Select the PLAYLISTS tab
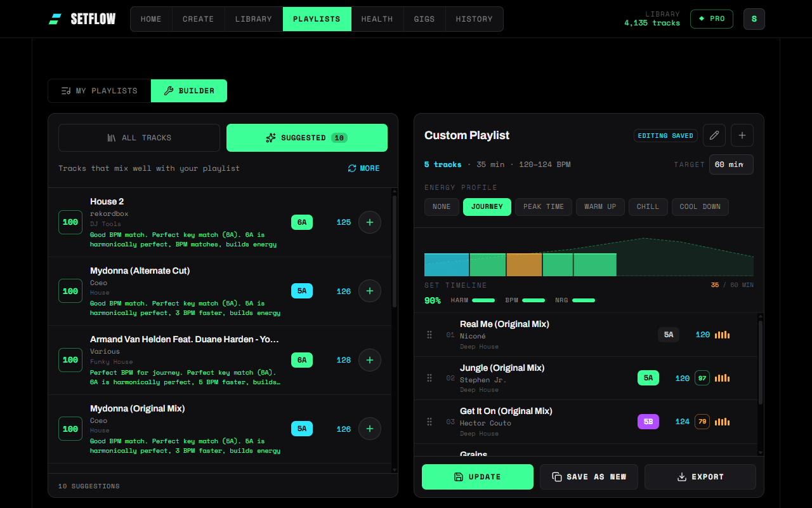The height and width of the screenshot is (508, 812). point(317,19)
